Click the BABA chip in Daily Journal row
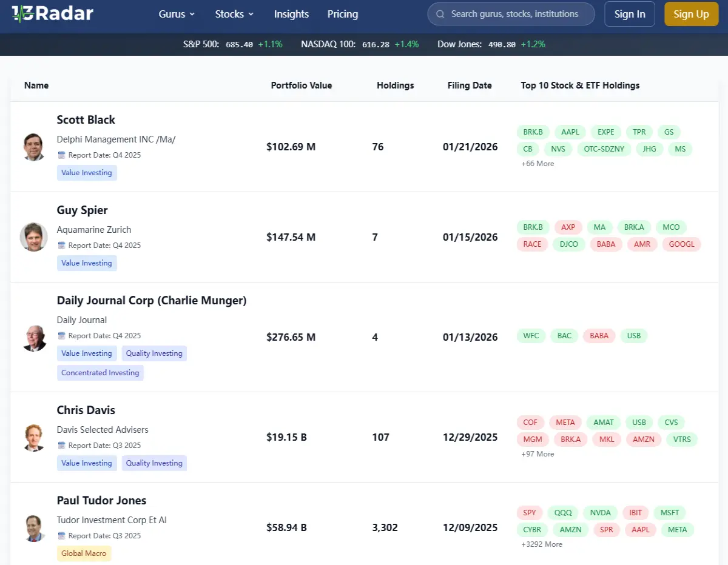The width and height of the screenshot is (728, 565). pos(599,336)
